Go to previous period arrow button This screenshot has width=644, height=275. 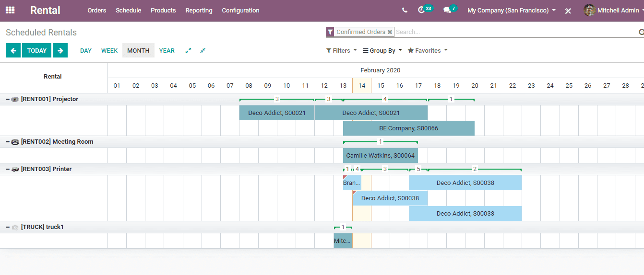pyautogui.click(x=13, y=50)
